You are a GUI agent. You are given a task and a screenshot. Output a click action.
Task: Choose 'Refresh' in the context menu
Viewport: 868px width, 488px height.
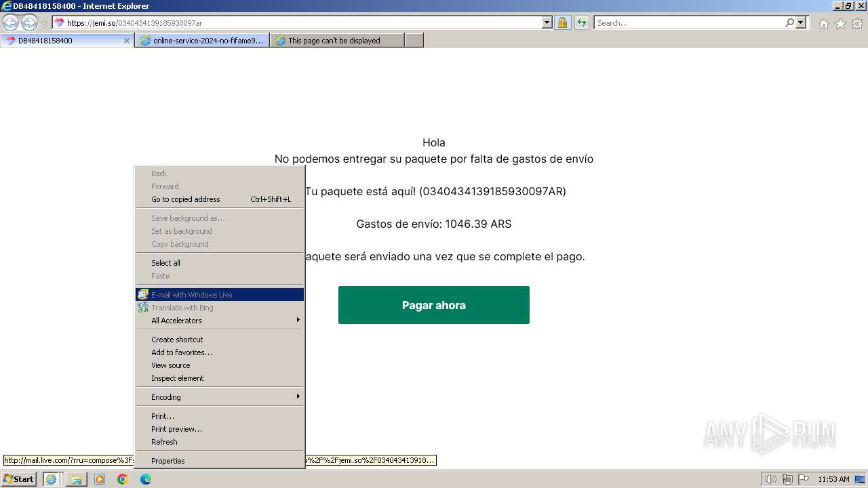click(220, 442)
